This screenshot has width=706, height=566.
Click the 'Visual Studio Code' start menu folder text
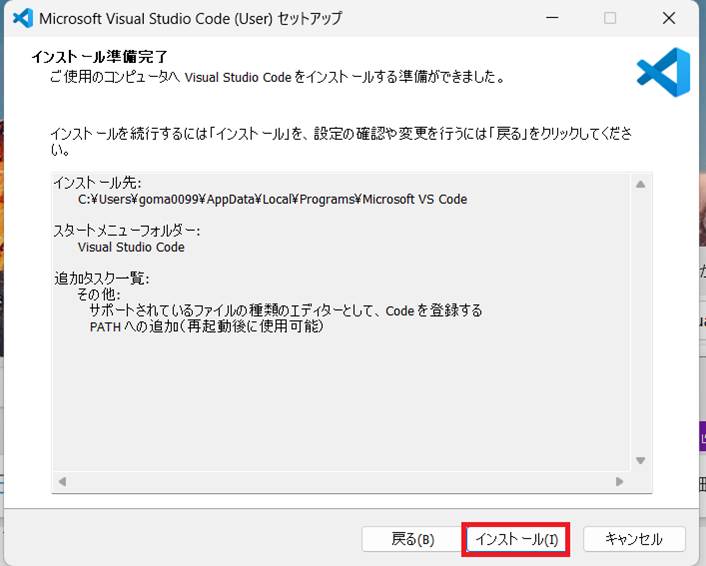coord(131,247)
